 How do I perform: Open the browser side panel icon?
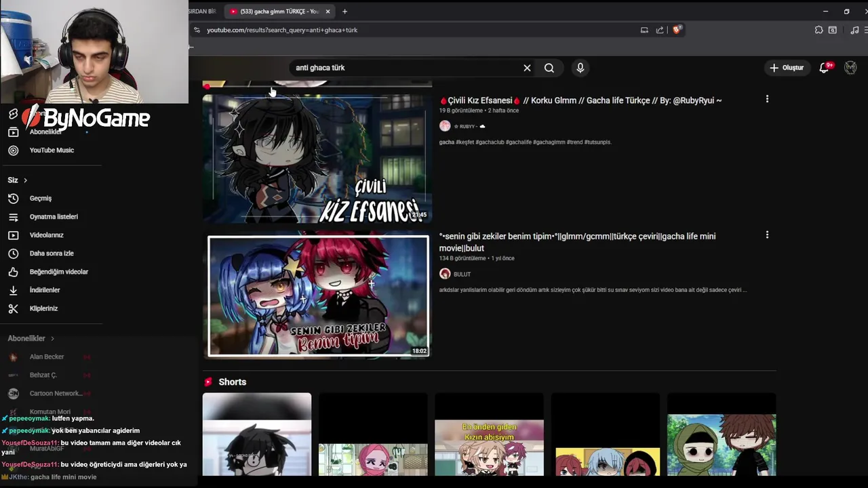pyautogui.click(x=833, y=30)
